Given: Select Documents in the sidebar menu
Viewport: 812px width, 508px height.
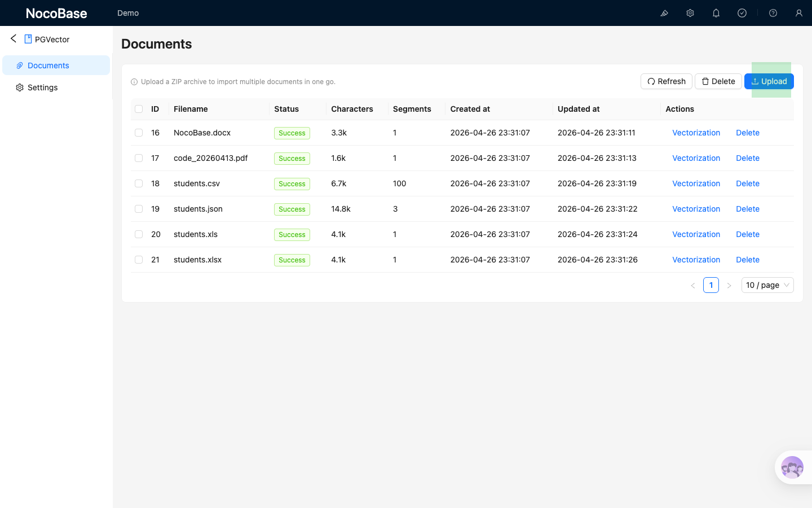Looking at the screenshot, I should [x=48, y=65].
